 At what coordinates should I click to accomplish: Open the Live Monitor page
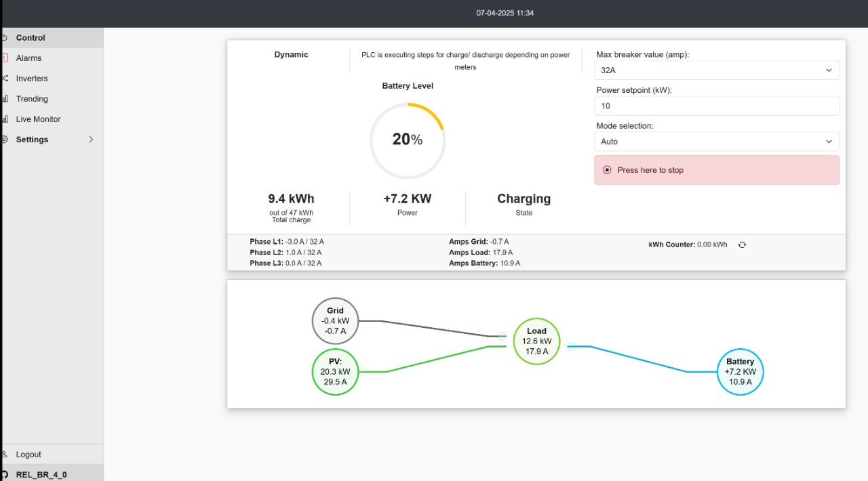click(52, 119)
